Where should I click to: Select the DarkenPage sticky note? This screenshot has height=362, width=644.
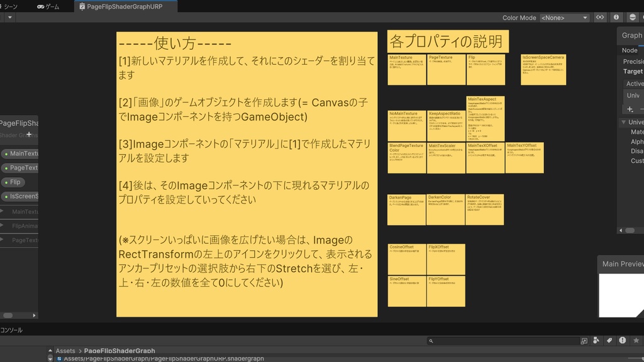[407, 210]
